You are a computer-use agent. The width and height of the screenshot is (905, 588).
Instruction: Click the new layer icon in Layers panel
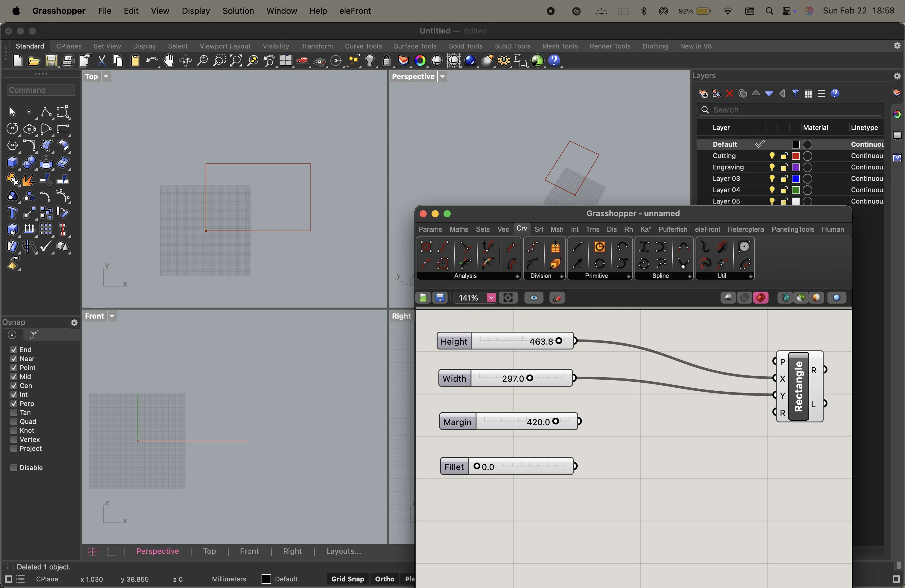click(x=703, y=94)
